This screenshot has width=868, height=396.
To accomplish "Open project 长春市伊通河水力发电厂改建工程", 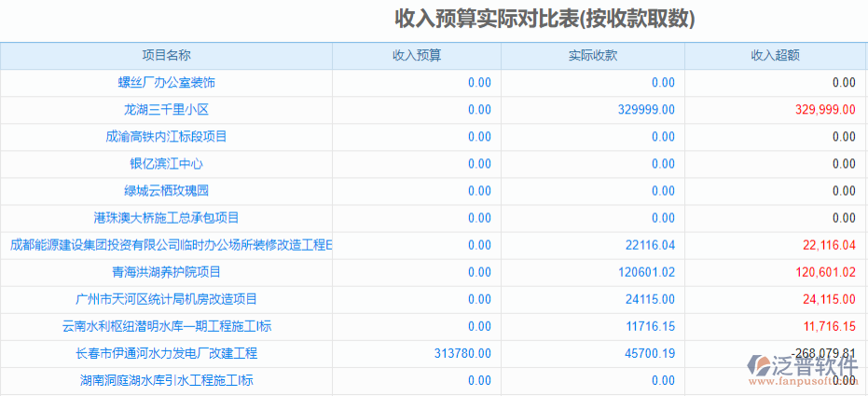I will [x=167, y=353].
